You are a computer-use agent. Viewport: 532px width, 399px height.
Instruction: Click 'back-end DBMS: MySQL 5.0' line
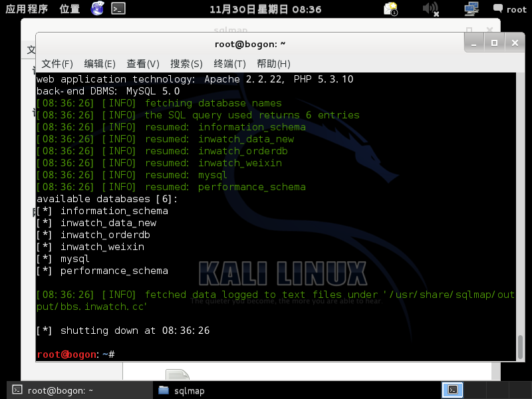pos(108,91)
